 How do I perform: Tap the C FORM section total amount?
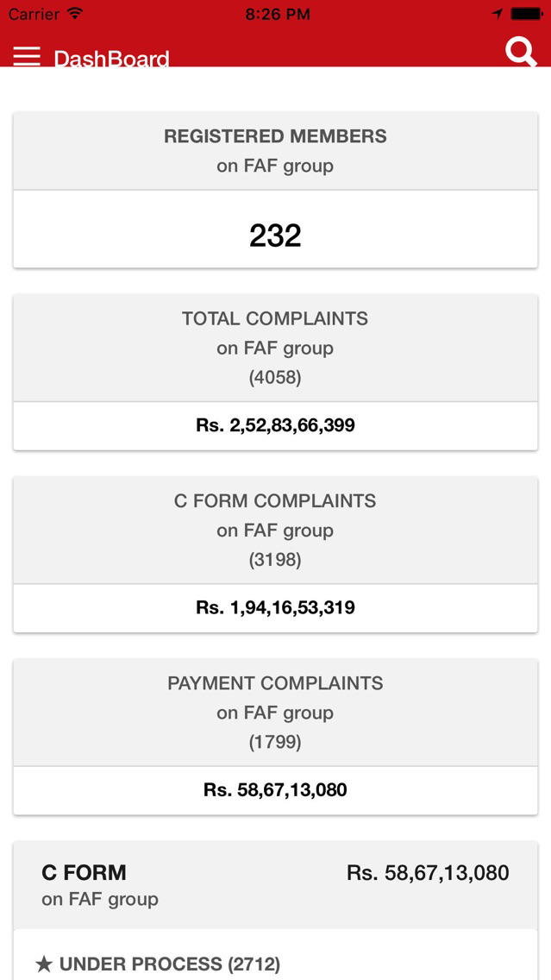coord(428,872)
